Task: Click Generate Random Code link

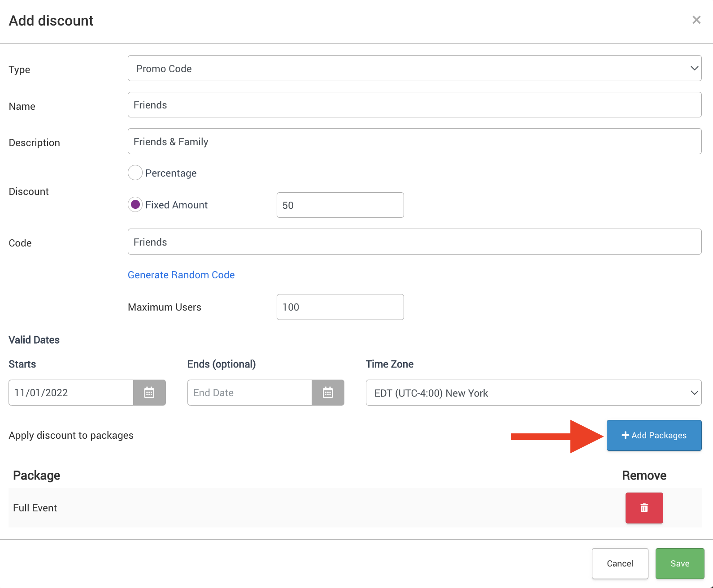Action: tap(181, 275)
